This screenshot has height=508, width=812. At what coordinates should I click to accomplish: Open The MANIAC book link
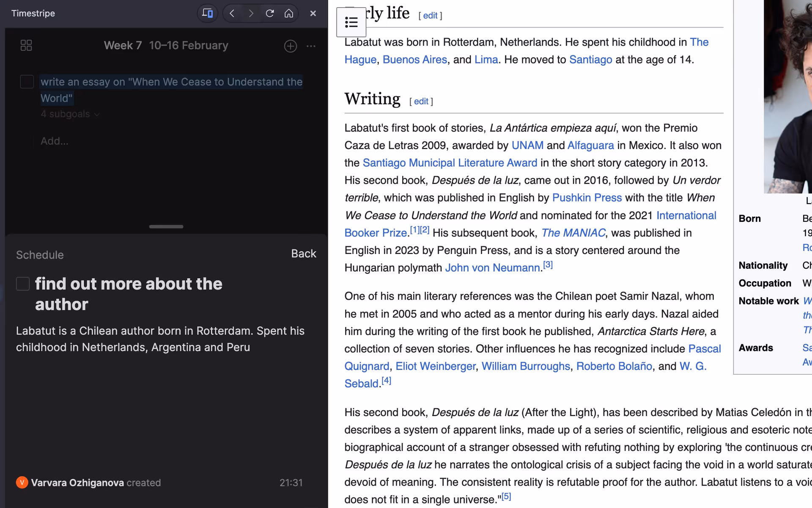573,233
